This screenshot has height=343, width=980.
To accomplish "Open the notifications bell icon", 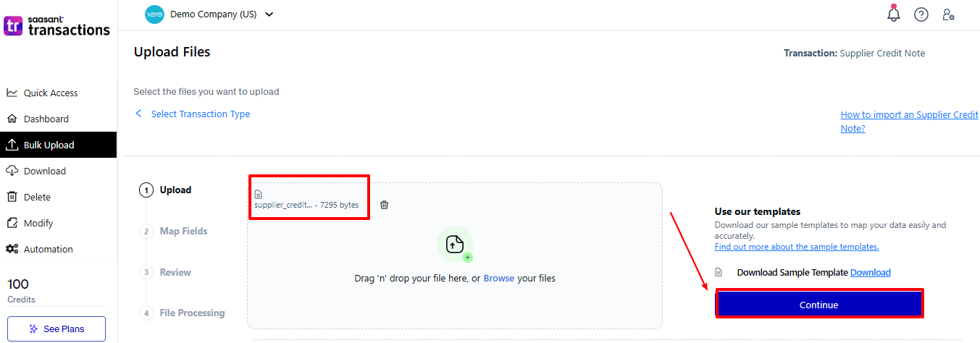I will click(x=893, y=14).
